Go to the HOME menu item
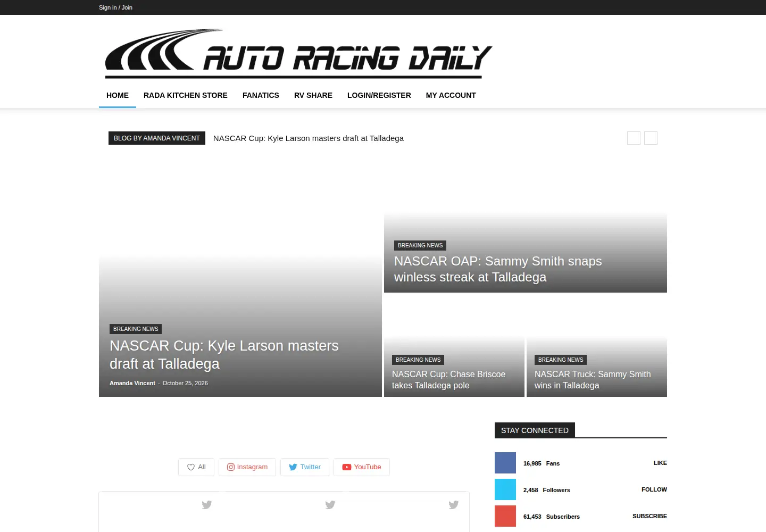The image size is (766, 532). click(x=118, y=95)
